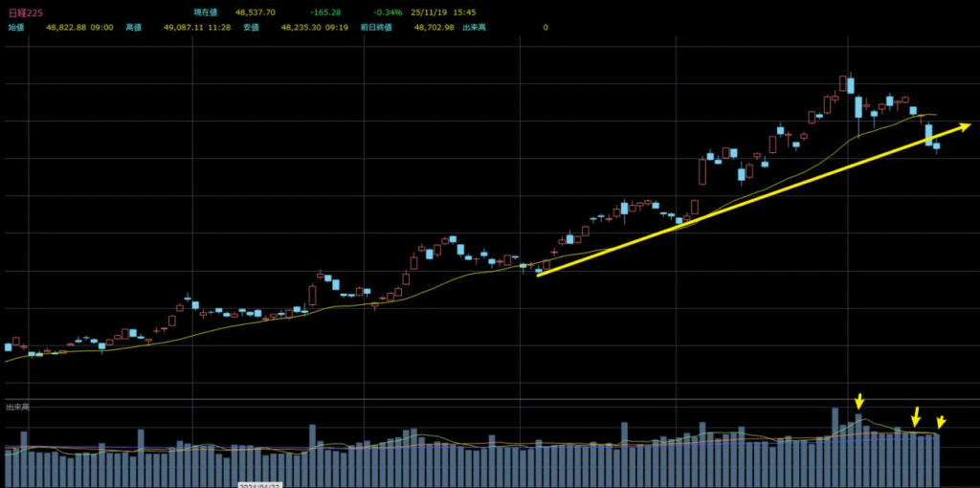Viewport: 980px width, 488px height.
Task: Click the 現在値 label in header
Action: tap(208, 12)
